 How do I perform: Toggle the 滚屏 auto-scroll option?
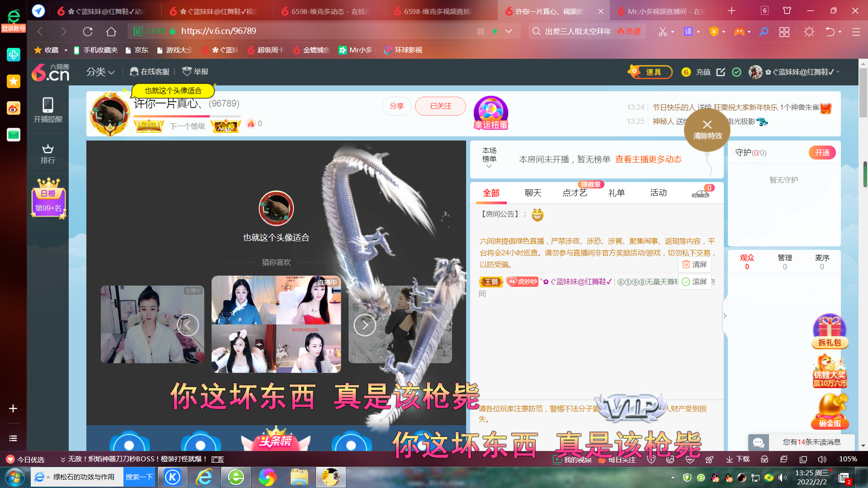[694, 282]
